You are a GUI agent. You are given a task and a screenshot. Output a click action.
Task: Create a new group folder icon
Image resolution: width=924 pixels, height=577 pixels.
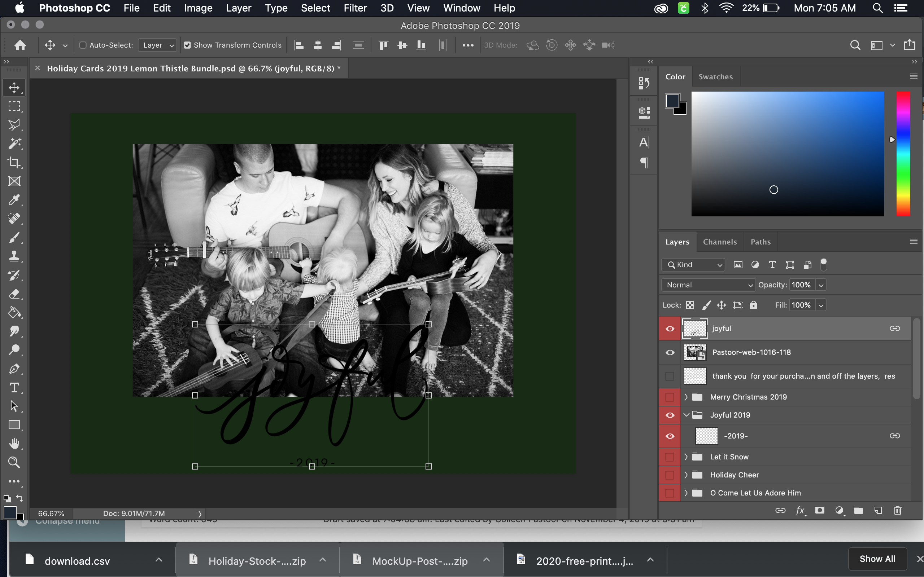tap(858, 511)
